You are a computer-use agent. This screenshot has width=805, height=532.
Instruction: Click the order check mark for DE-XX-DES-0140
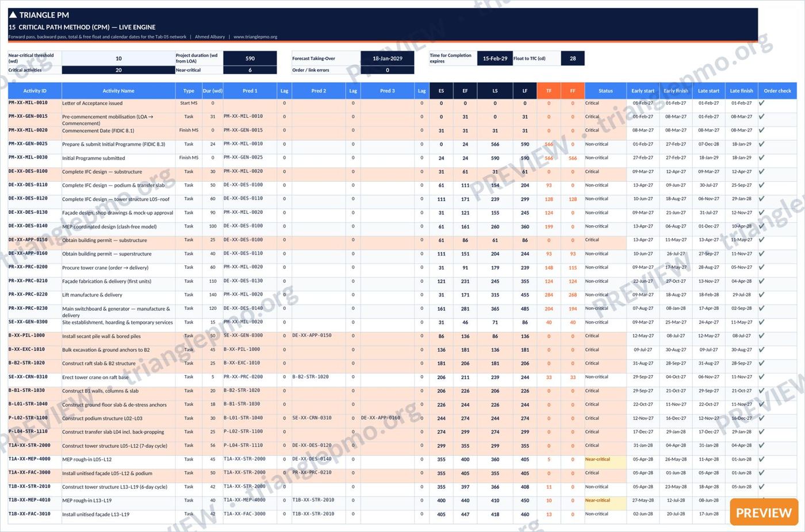[x=761, y=226]
